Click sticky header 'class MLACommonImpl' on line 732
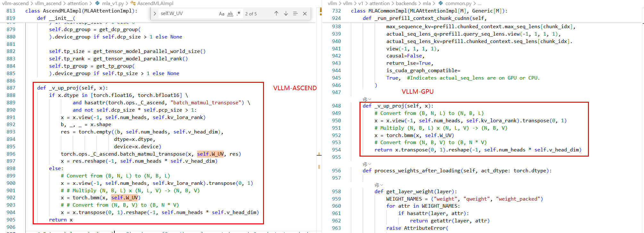 point(429,11)
